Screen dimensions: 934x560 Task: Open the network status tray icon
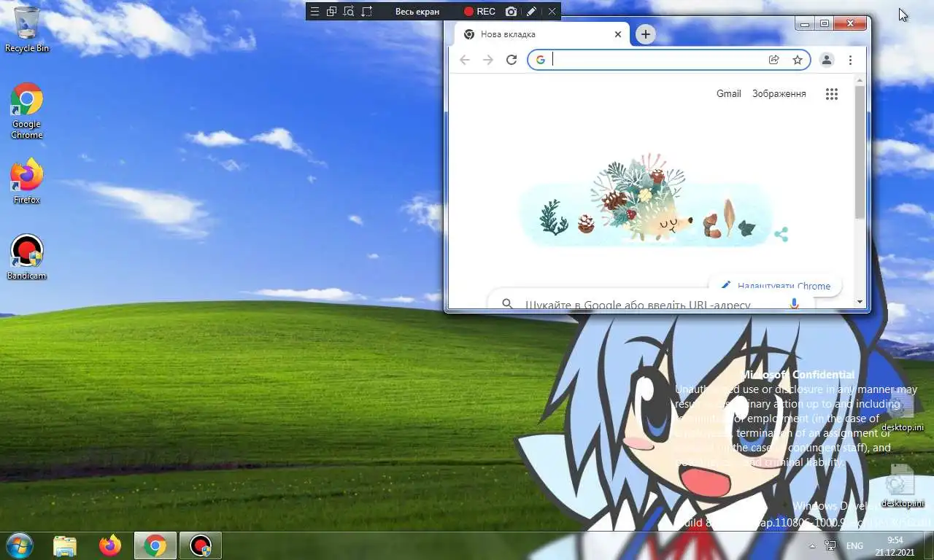click(x=830, y=545)
